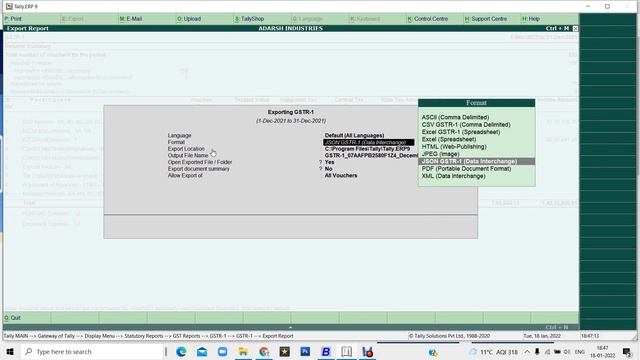Click the Output File Name label
The height and width of the screenshot is (360, 640).
click(188, 156)
